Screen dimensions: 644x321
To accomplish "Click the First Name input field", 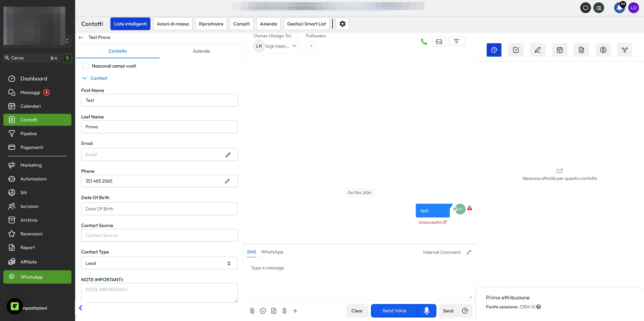I will [159, 100].
